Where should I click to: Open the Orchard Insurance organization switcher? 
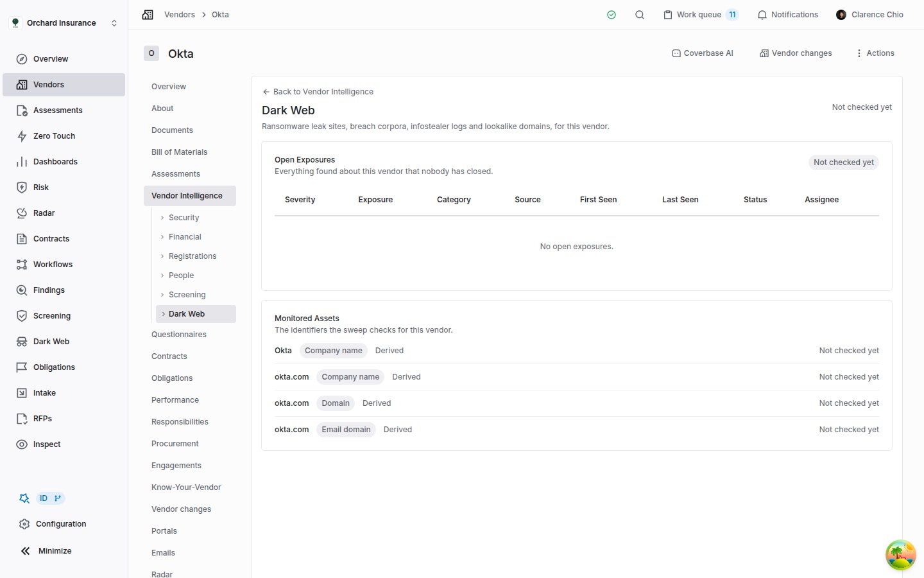coord(64,23)
